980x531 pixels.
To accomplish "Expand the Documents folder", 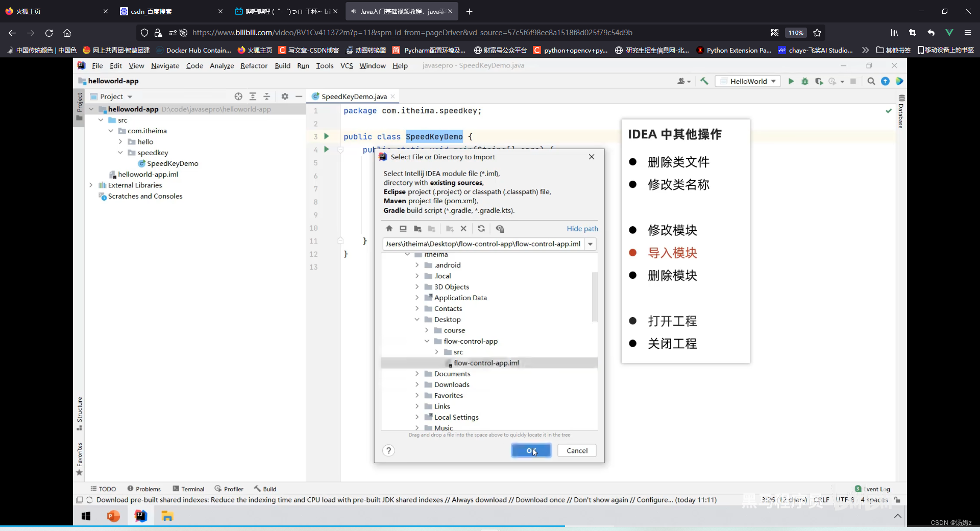I will click(x=417, y=374).
